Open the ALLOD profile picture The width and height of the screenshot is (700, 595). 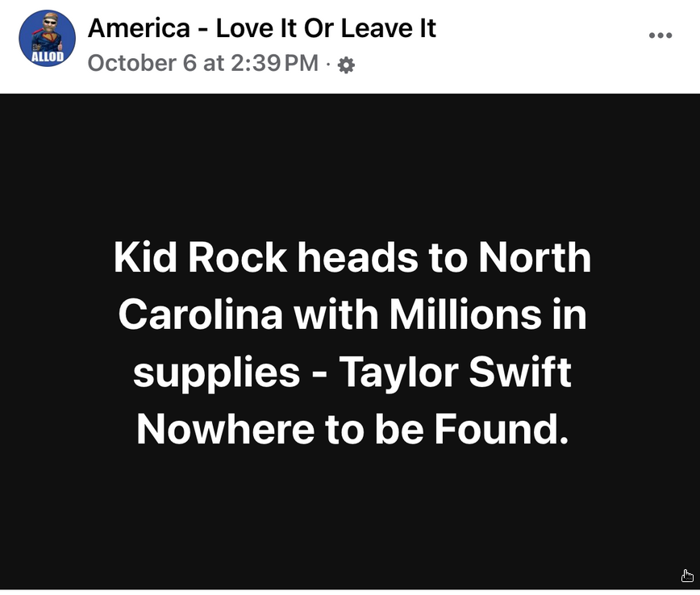47,39
